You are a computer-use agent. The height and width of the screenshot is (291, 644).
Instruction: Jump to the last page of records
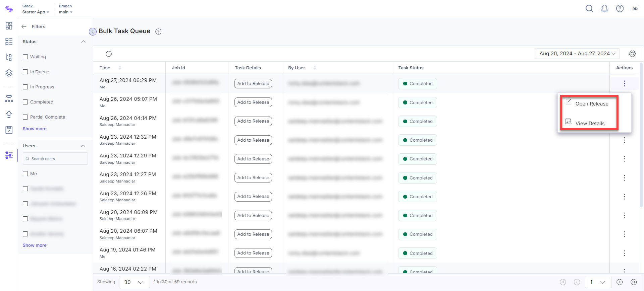[x=634, y=282]
